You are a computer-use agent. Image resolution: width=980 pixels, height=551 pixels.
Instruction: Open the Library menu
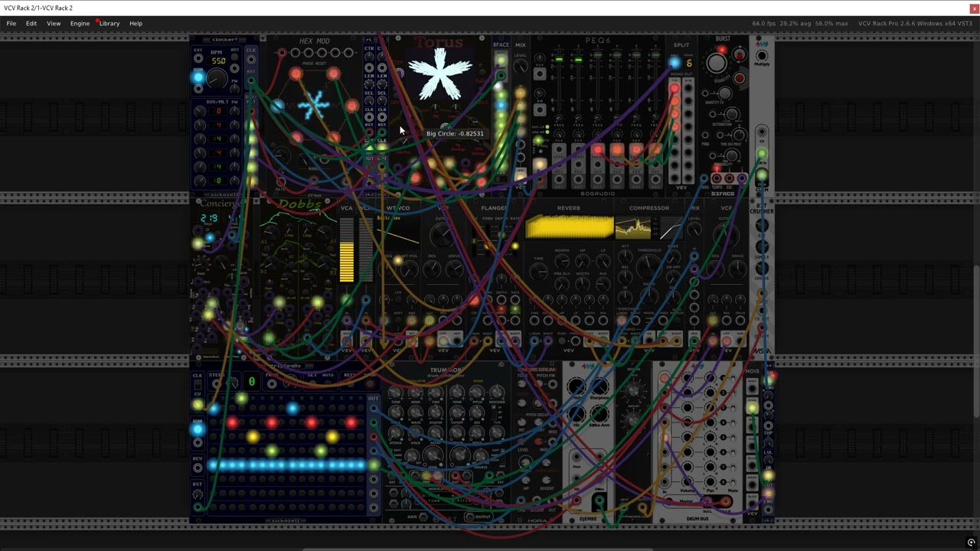coord(109,24)
